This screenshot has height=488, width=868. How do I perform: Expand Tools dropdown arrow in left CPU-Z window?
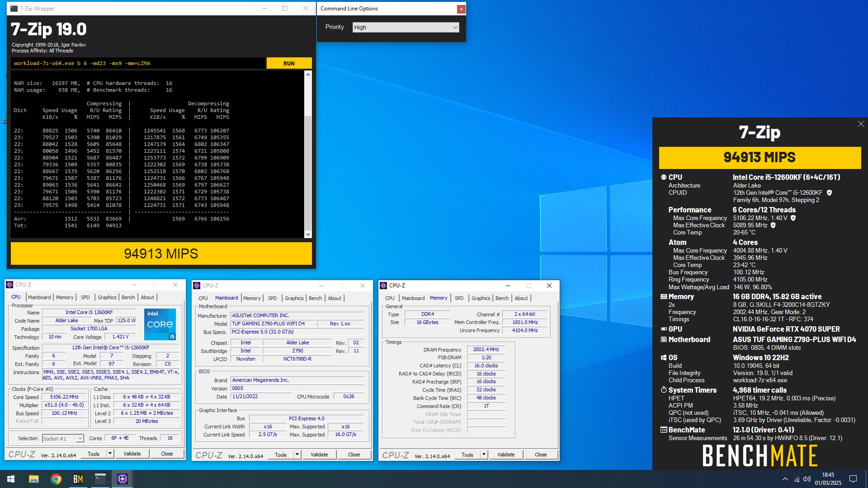(x=110, y=454)
